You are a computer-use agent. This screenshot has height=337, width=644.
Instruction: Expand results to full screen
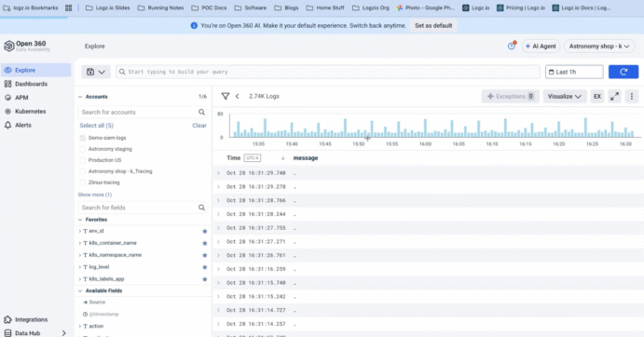(x=614, y=97)
